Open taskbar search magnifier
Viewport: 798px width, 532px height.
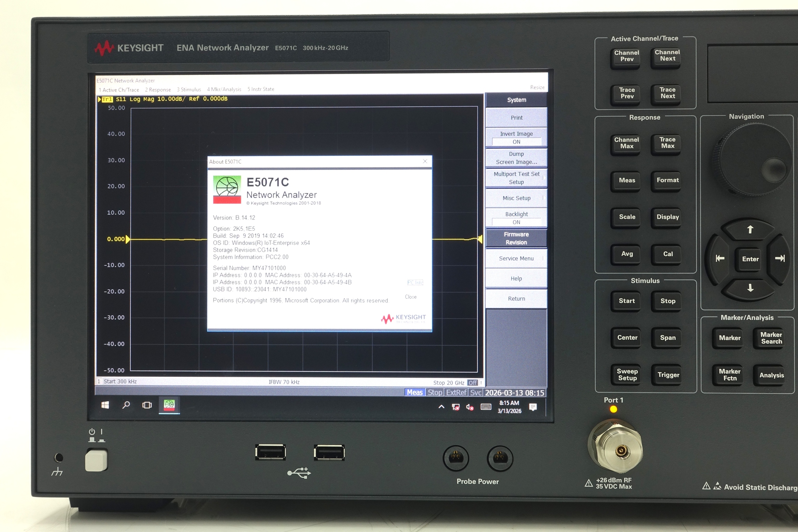[126, 405]
